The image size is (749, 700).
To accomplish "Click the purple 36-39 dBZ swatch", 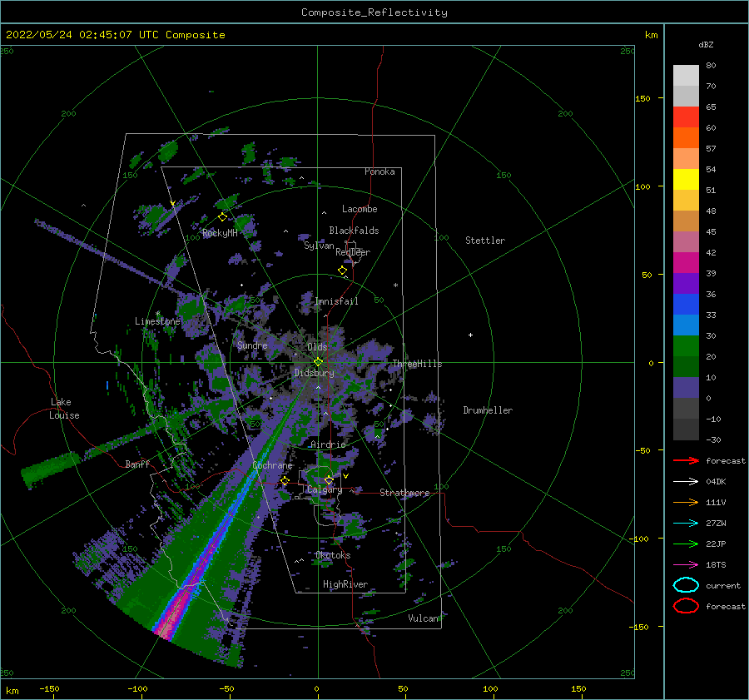I will 686,283.
